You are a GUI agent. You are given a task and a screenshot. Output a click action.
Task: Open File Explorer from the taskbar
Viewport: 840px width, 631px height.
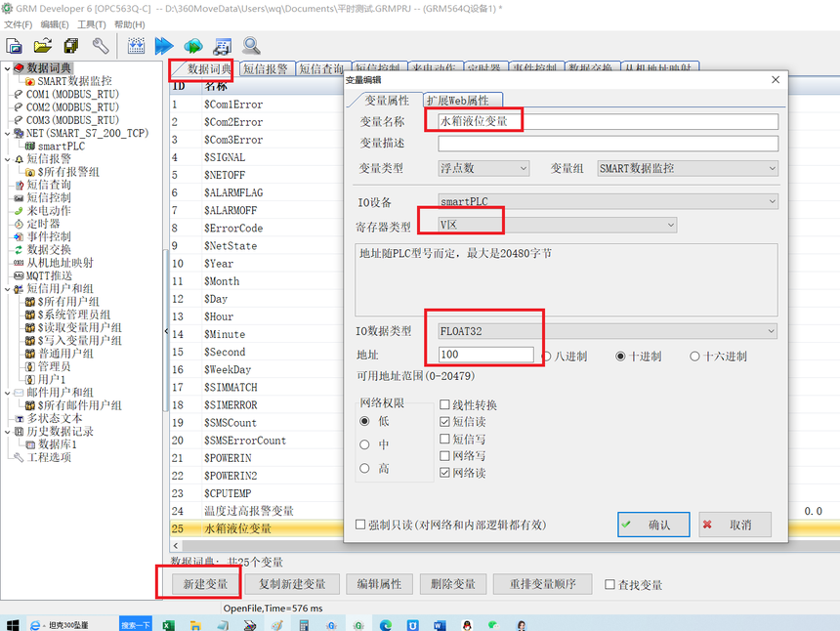pyautogui.click(x=195, y=625)
